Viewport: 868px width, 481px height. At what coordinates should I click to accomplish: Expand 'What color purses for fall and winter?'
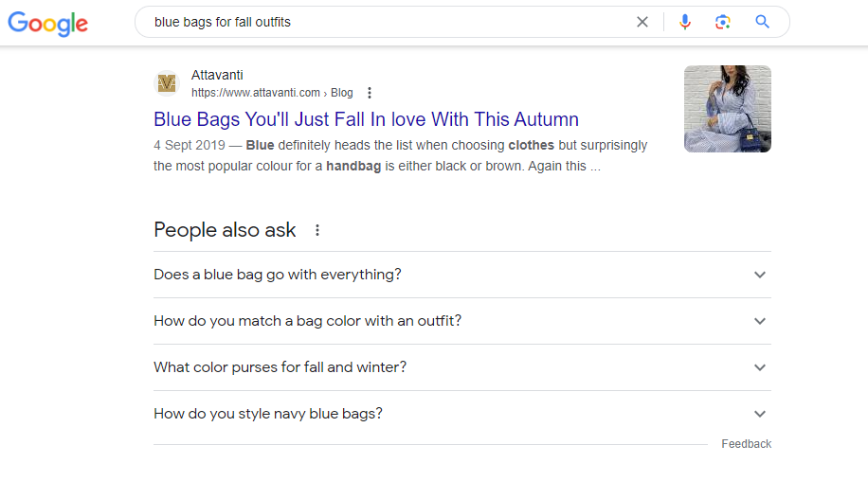[x=462, y=367]
